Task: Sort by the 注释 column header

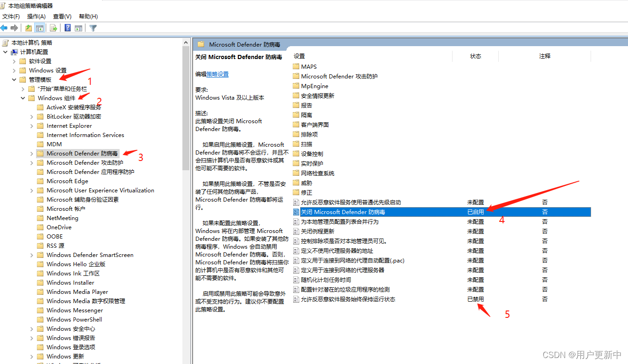Action: (545, 56)
